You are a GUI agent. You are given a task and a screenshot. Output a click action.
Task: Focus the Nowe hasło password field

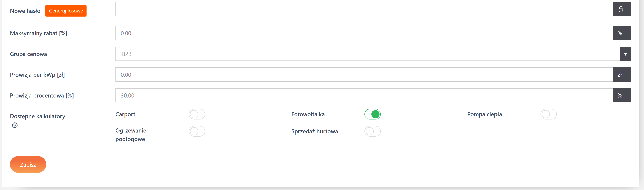(364, 9)
